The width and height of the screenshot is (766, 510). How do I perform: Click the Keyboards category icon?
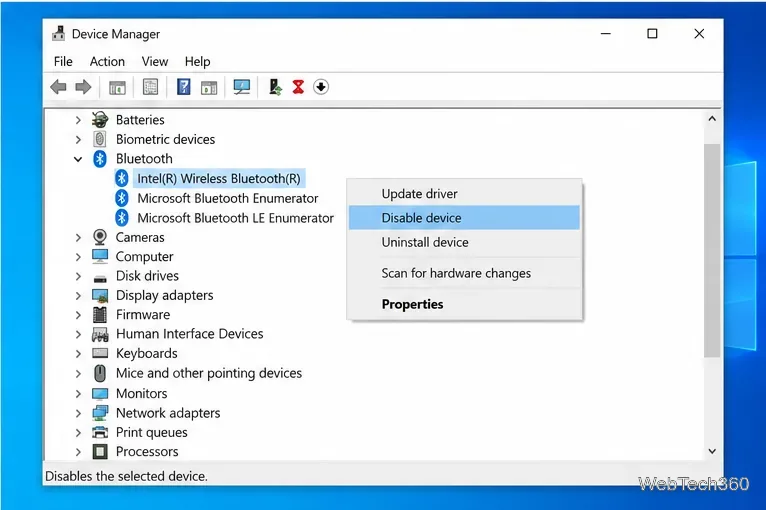[x=100, y=353]
